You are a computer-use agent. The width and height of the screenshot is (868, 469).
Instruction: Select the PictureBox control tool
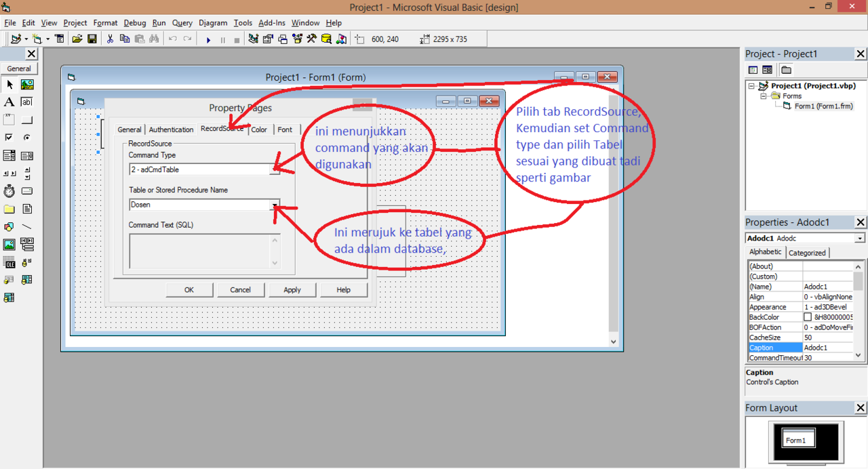coord(27,85)
